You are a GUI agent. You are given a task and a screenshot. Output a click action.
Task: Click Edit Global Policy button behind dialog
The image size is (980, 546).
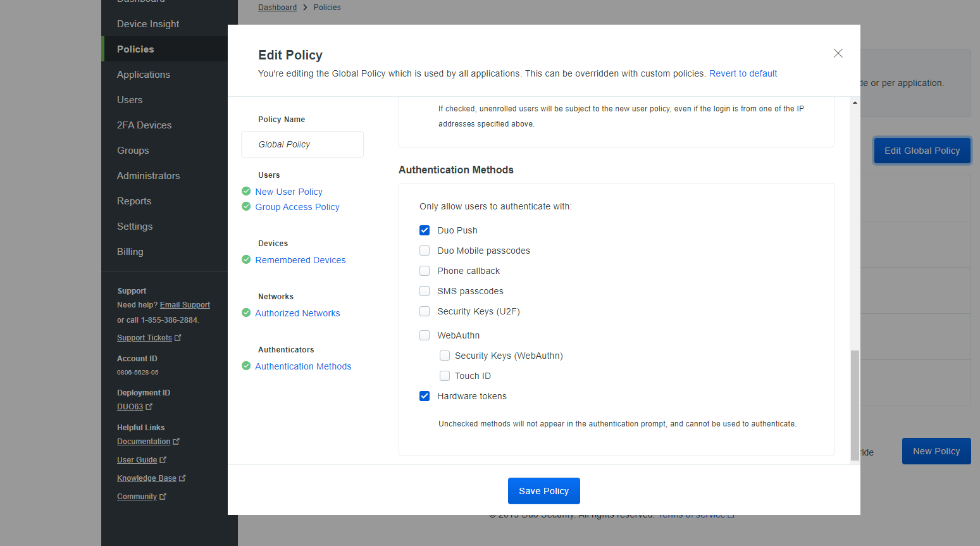(x=922, y=151)
